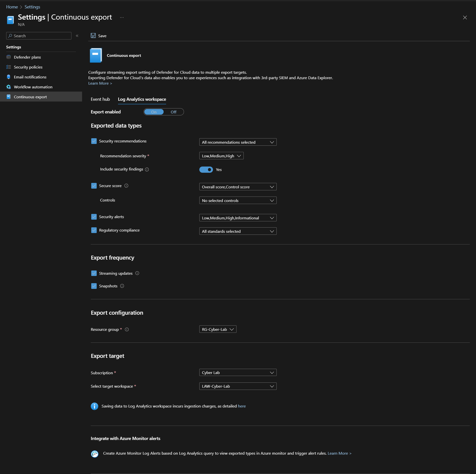476x474 pixels.
Task: Set Export enabled to On
Action: click(x=154, y=112)
